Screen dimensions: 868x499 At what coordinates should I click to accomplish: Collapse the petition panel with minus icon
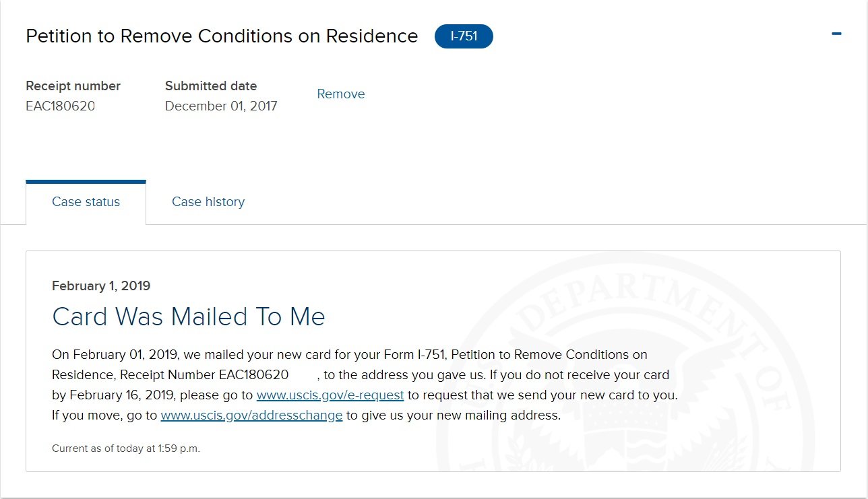point(836,34)
